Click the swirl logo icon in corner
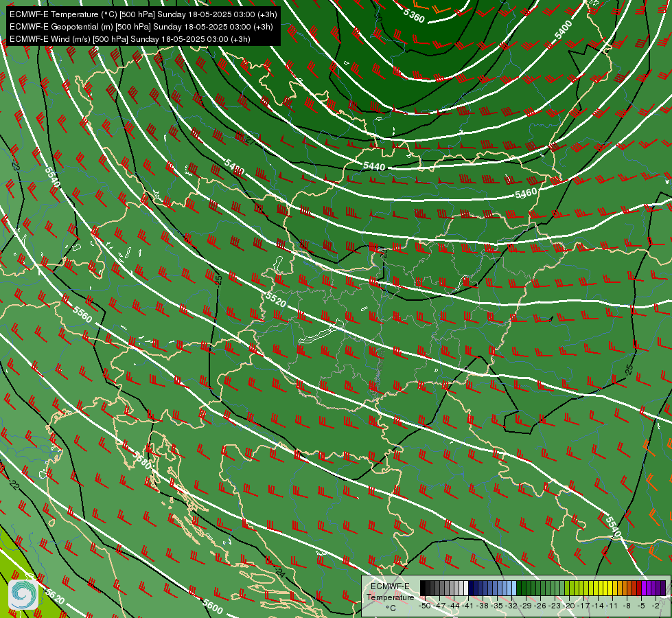 23,594
